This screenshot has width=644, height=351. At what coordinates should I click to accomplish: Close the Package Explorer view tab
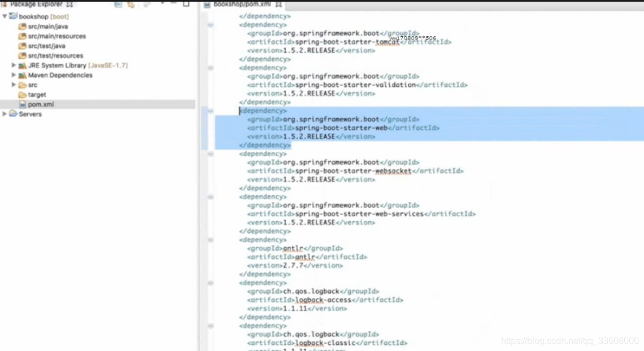coord(69,5)
